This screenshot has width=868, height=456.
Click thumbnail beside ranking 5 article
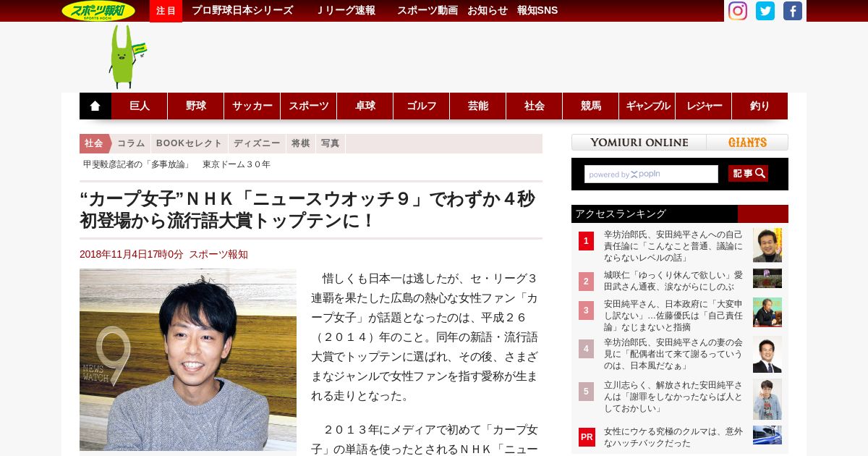[x=767, y=399]
